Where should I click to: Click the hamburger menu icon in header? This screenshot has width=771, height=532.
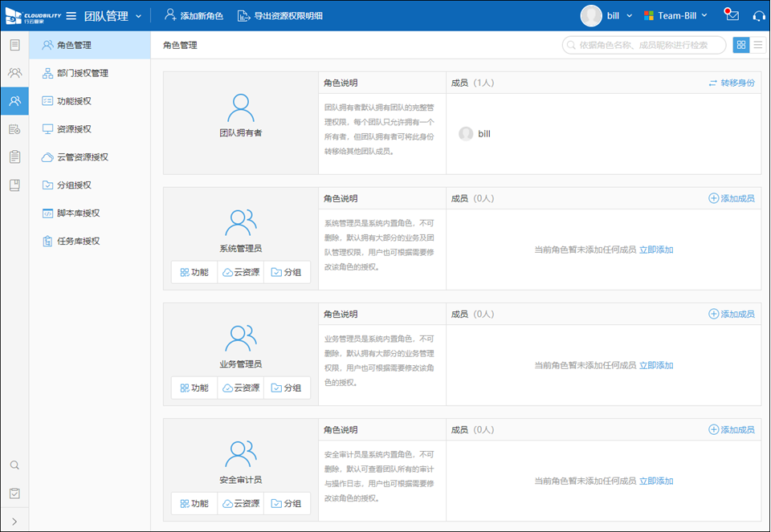[71, 16]
